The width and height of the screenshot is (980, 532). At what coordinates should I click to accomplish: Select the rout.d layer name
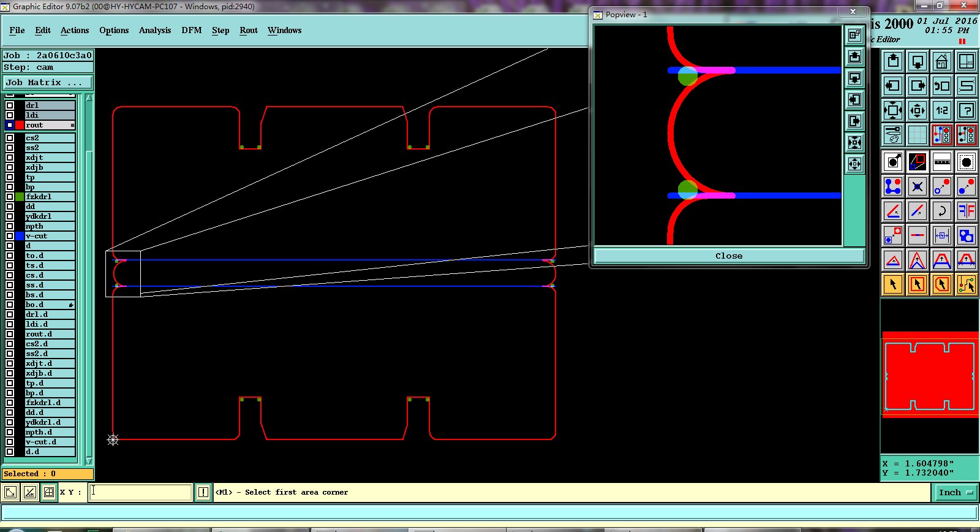pos(50,334)
